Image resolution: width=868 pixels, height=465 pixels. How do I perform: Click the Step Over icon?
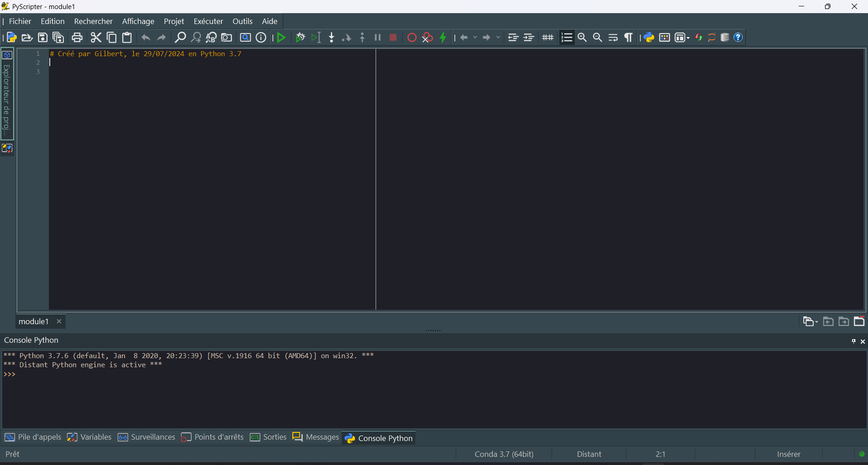[347, 38]
